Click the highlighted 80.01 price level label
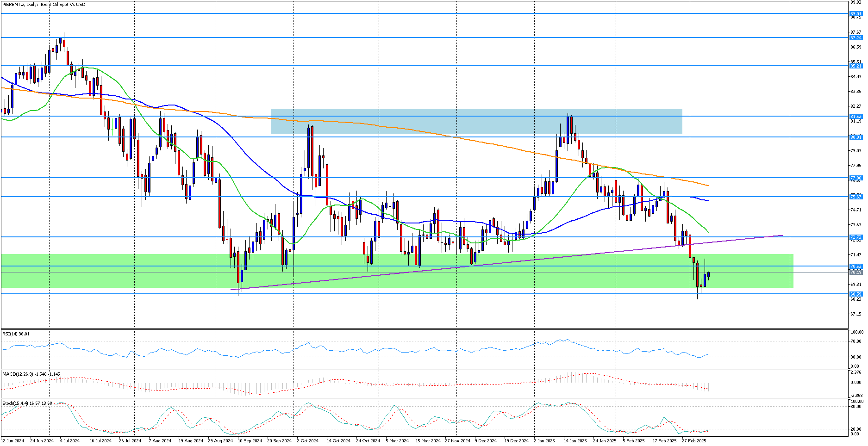 856,137
